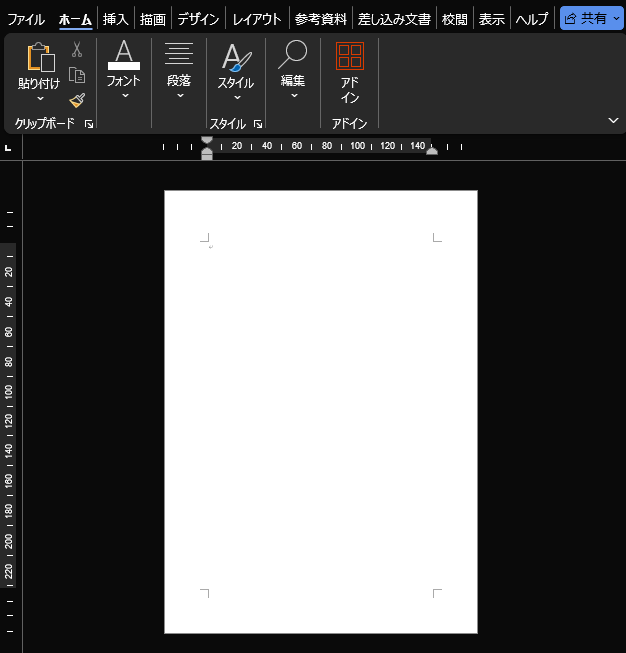The width and height of the screenshot is (626, 653).
Task: Click the right indent marker on ruler
Action: point(432,151)
